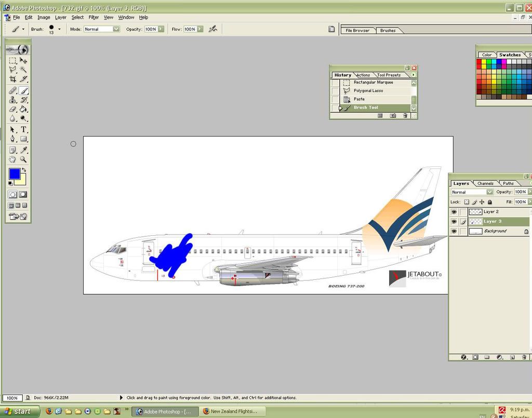This screenshot has height=418, width=532.
Task: Hide Layer 2 with its eye icon
Action: coord(454,212)
